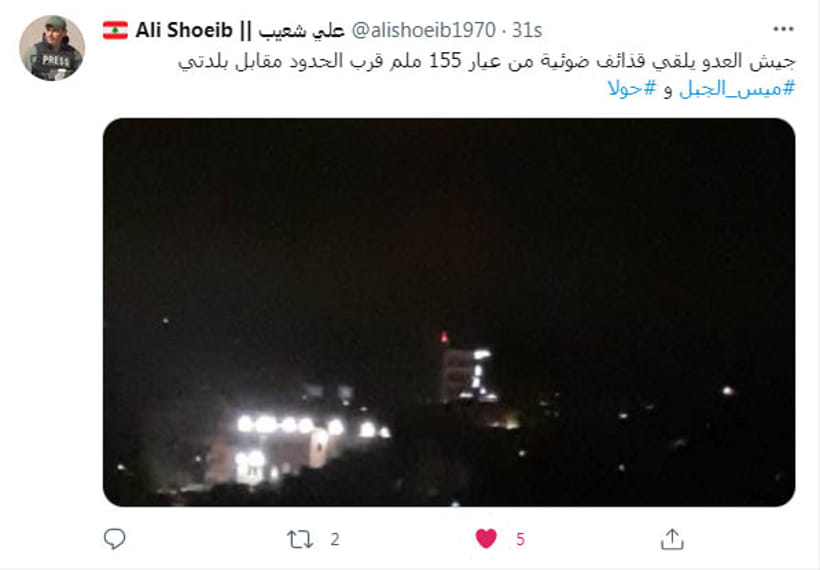Open the 31s timestamp link

click(527, 30)
